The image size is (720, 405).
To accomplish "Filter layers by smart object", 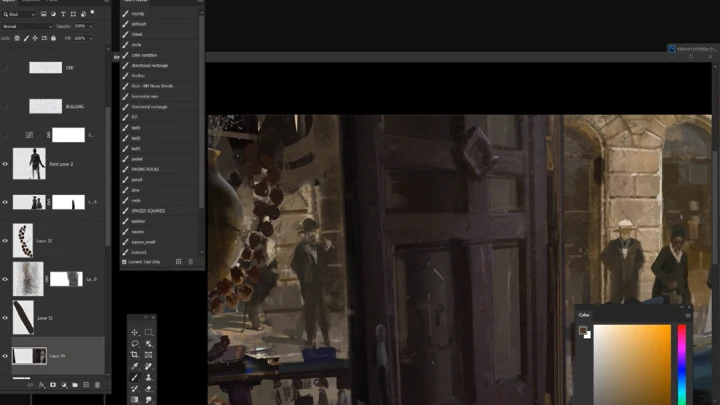I will click(83, 14).
